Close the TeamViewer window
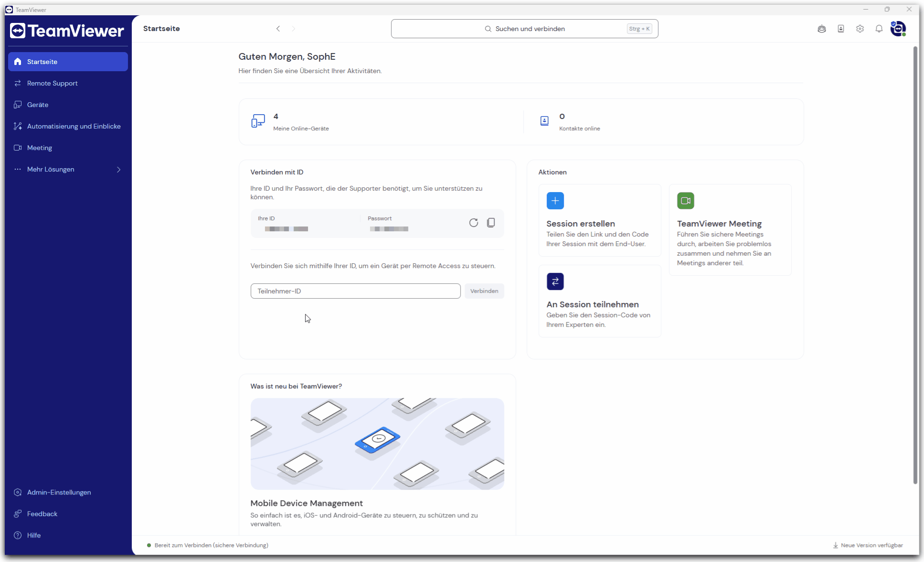The image size is (924, 562). [909, 10]
